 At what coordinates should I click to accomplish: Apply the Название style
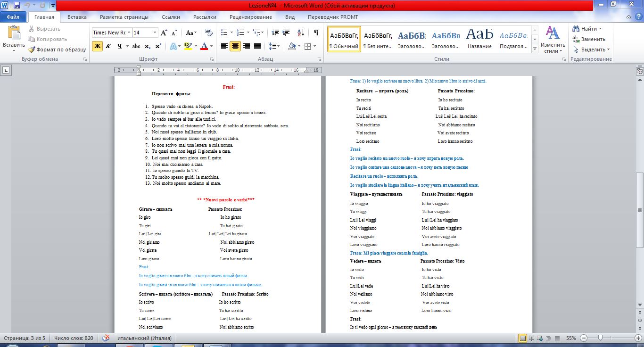[480, 39]
